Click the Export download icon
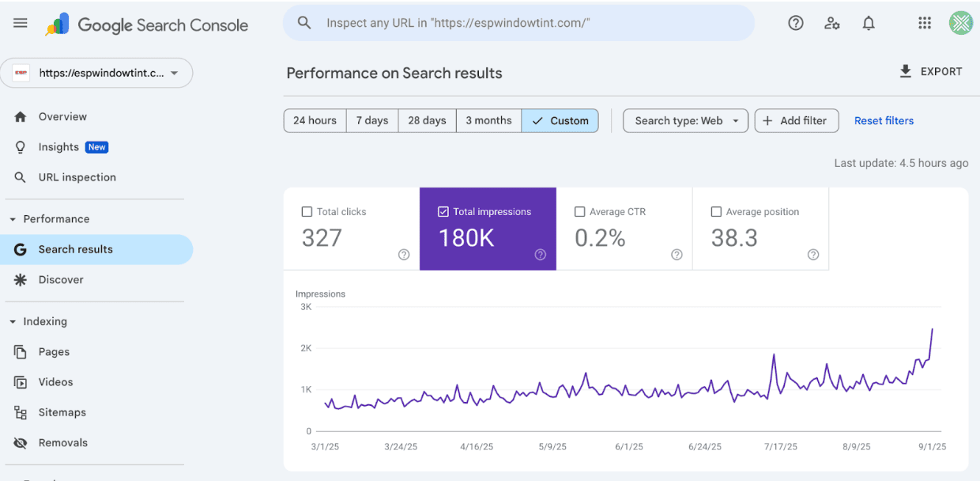The height and width of the screenshot is (481, 980). point(906,72)
